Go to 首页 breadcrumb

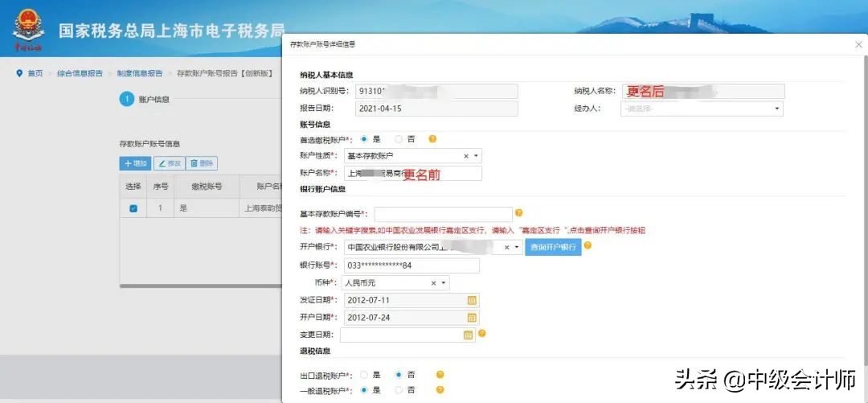pyautogui.click(x=35, y=73)
